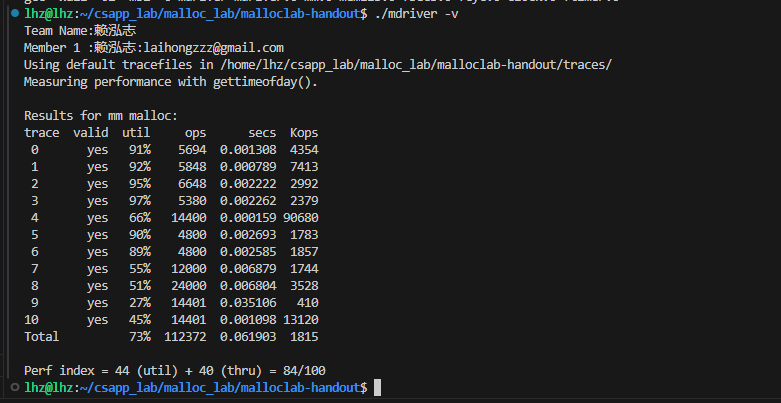This screenshot has width=781, height=403.
Task: Click the blue command decoration dot beside the mdriver command
Action: tap(12, 14)
